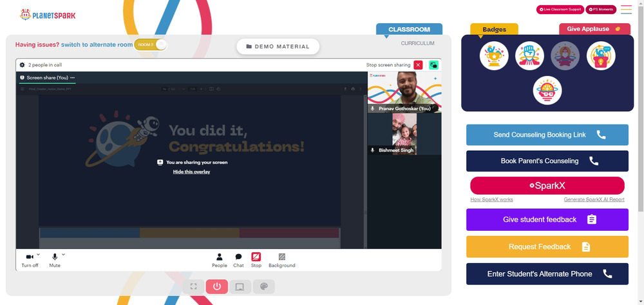The image size is (644, 305).
Task: Click Hide this overlay link
Action: (x=191, y=172)
